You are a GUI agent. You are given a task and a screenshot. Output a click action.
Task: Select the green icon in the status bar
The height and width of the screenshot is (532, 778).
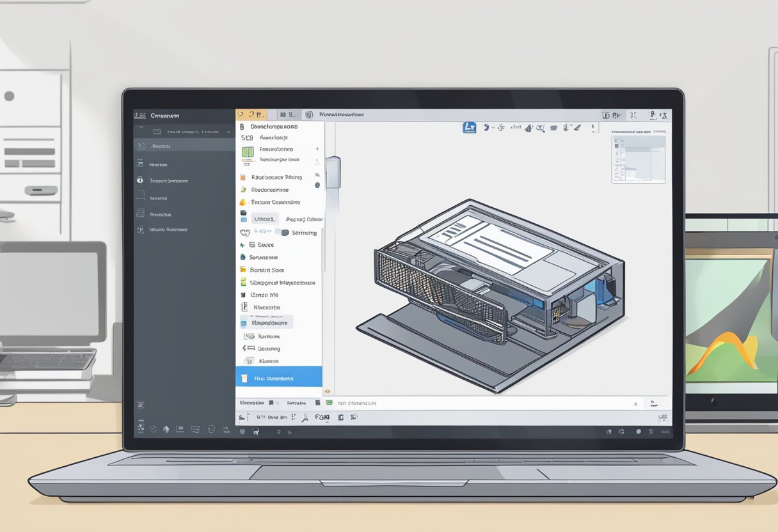click(x=329, y=403)
